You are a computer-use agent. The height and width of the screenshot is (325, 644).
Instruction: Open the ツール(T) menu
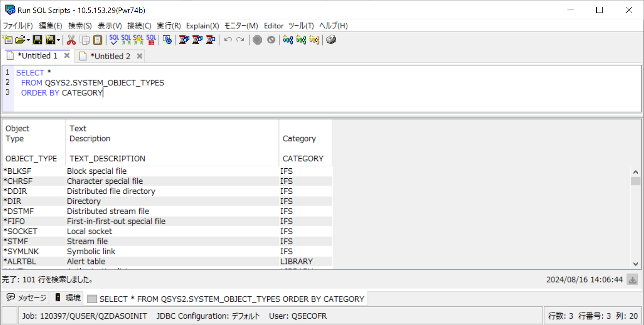(x=301, y=26)
